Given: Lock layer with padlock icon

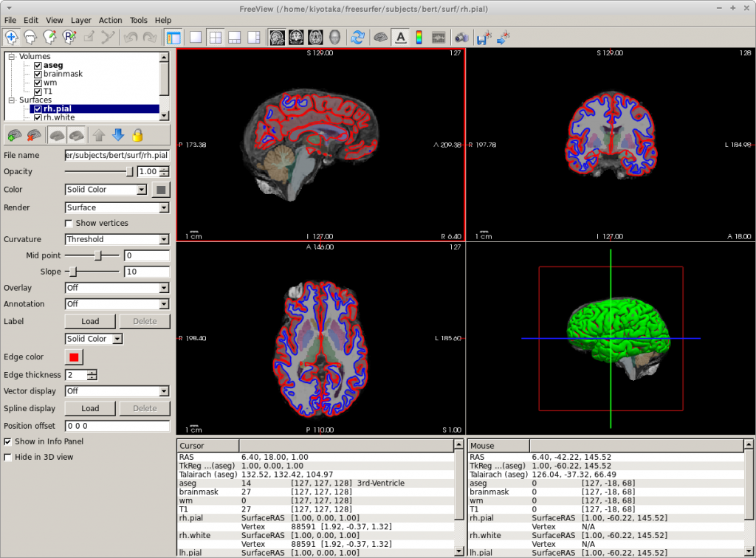Looking at the screenshot, I should tap(137, 135).
